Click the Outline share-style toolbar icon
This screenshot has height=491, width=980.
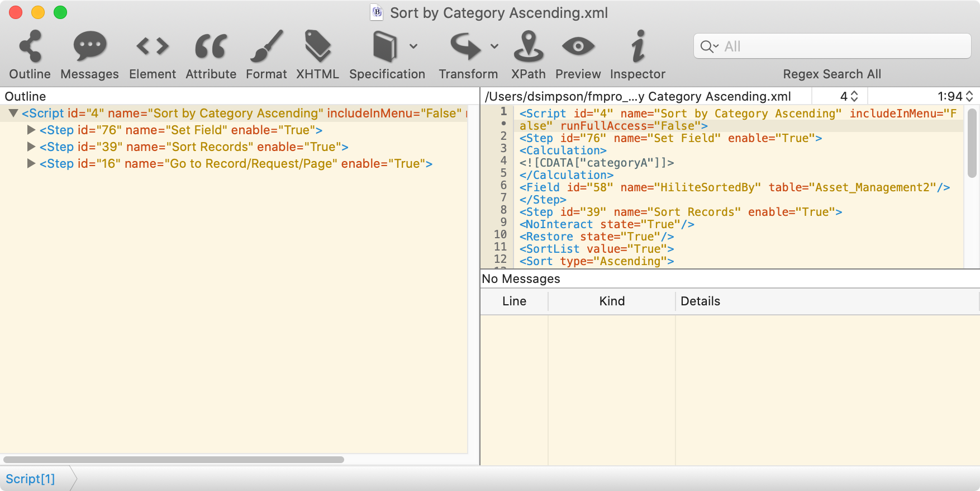[30, 46]
